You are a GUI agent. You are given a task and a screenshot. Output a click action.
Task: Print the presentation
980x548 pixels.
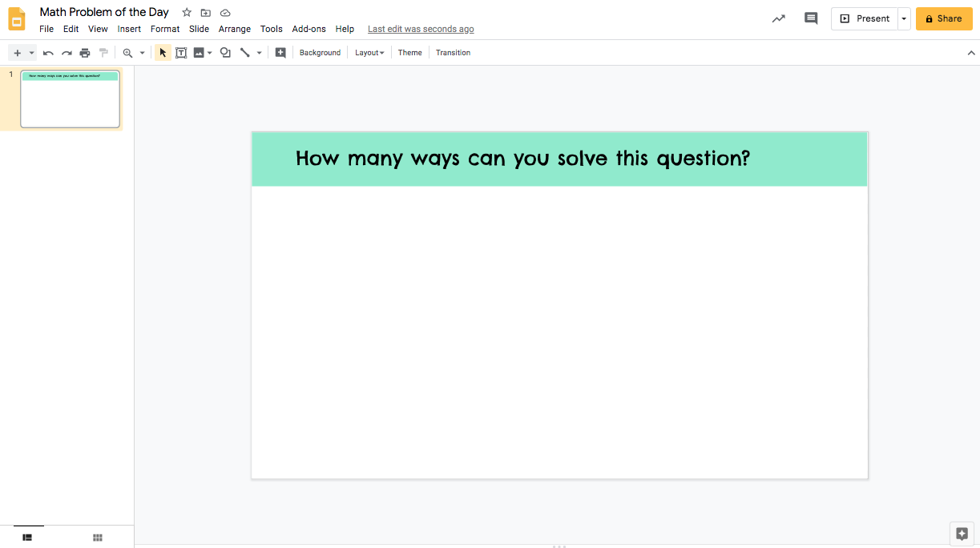point(85,52)
